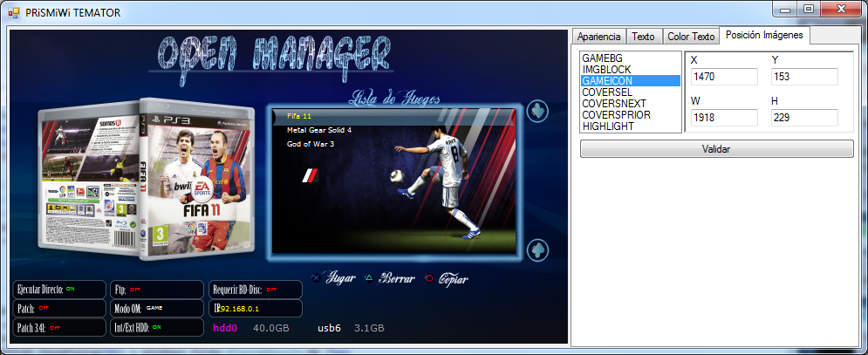This screenshot has height=355, width=868.
Task: Click the hdd0 storage label
Action: click(225, 328)
